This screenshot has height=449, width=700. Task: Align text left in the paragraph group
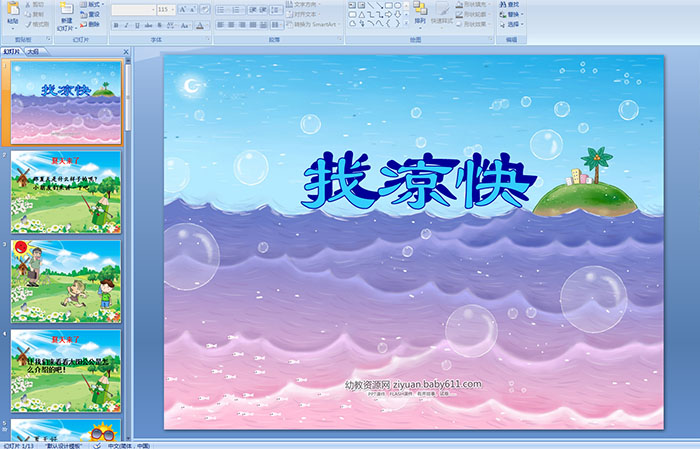(221, 25)
